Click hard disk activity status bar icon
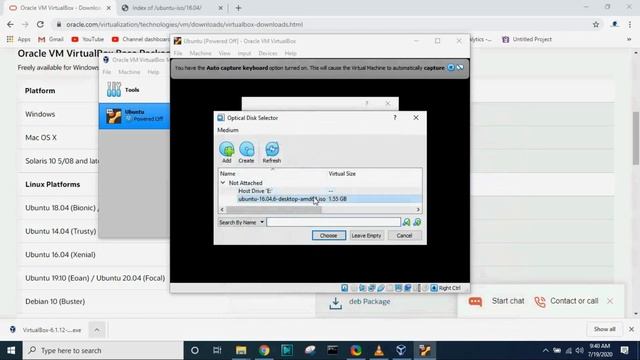 click(x=344, y=288)
